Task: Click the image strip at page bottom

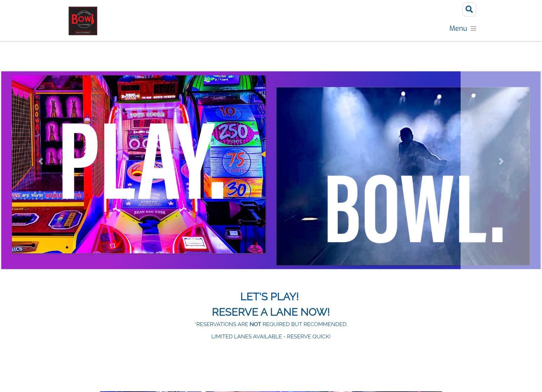Action: tap(270, 391)
